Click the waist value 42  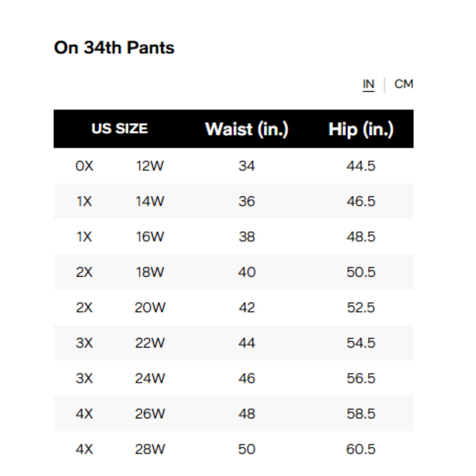click(247, 307)
